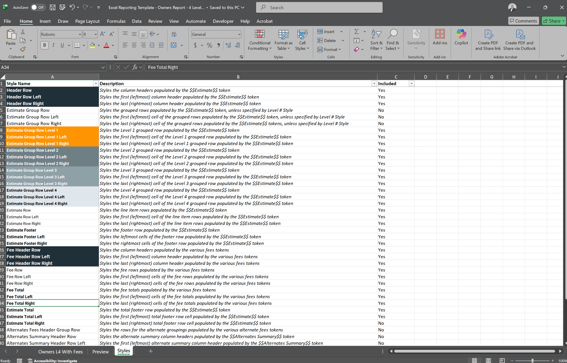Switch to the Page Layout ribbon tab
The image size is (567, 363).
point(87,21)
